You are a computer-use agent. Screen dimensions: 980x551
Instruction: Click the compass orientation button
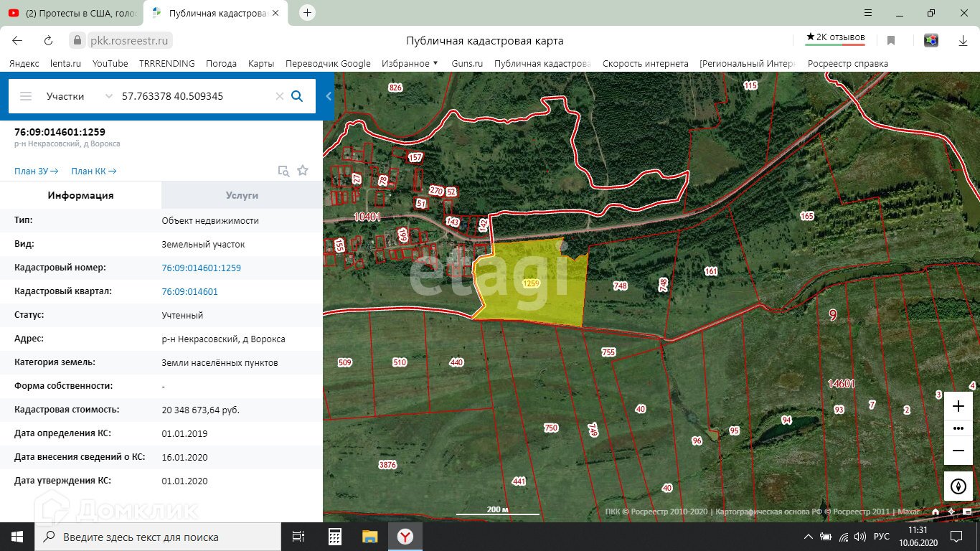(958, 486)
